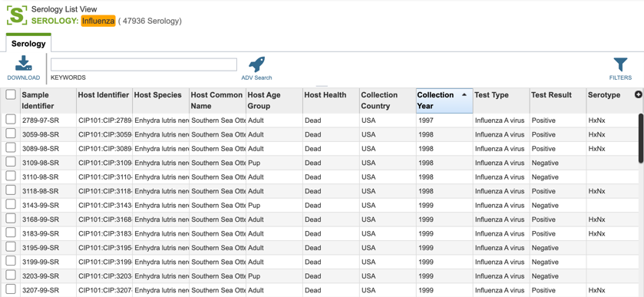Check the row for sample 3168-99-SR
The image size is (644, 297).
point(11,219)
